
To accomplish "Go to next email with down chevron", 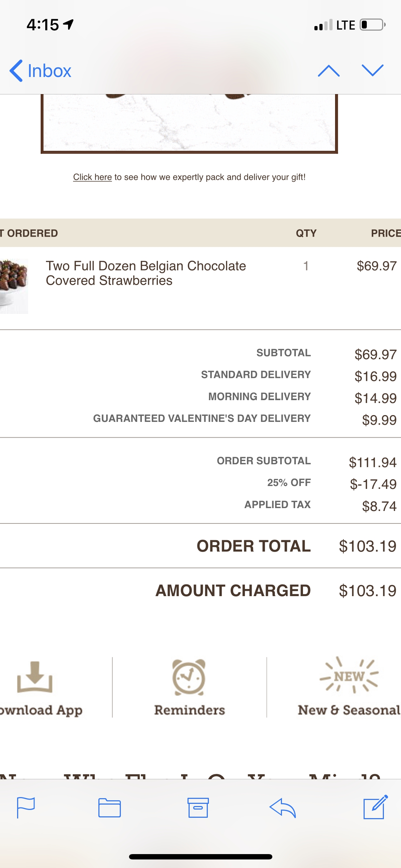I will click(372, 71).
